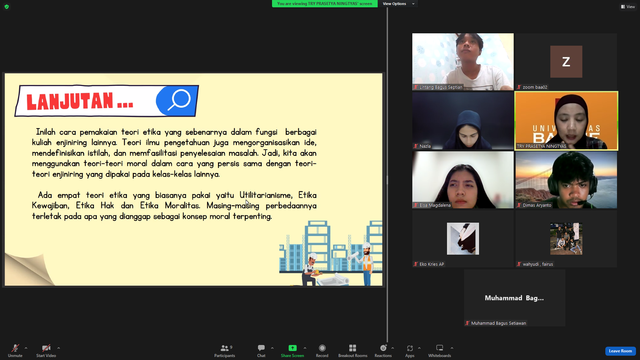Expand arrow next to Reactions
640x360 pixels.
(x=393, y=348)
